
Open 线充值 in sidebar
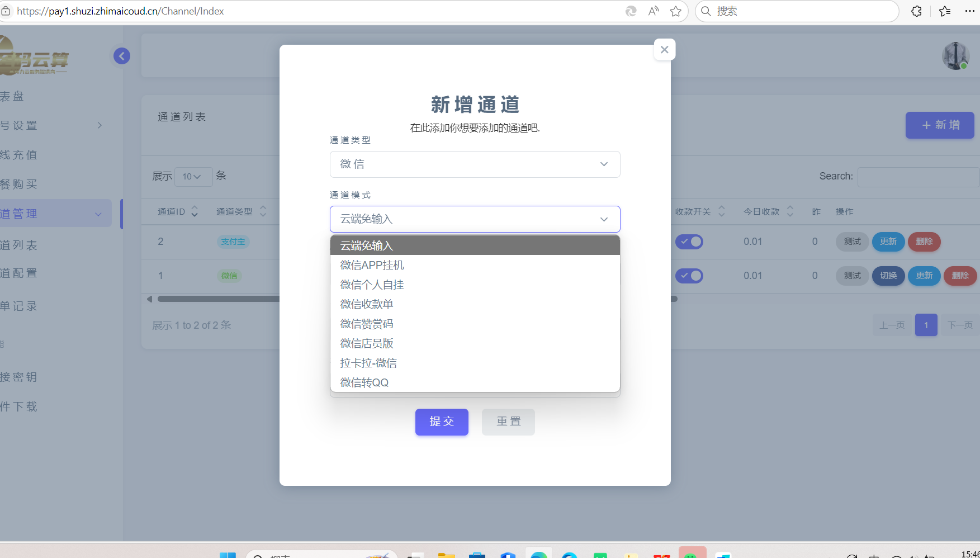pos(18,155)
